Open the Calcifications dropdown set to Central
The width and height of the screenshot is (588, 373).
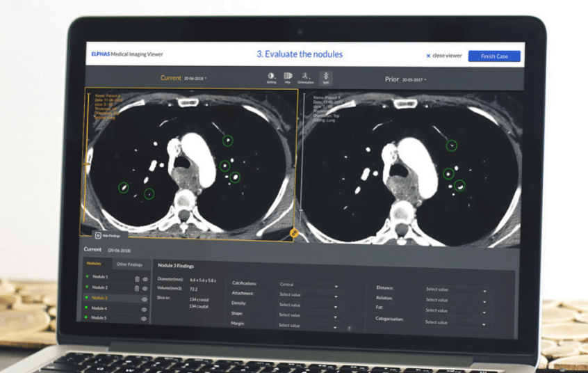click(309, 285)
